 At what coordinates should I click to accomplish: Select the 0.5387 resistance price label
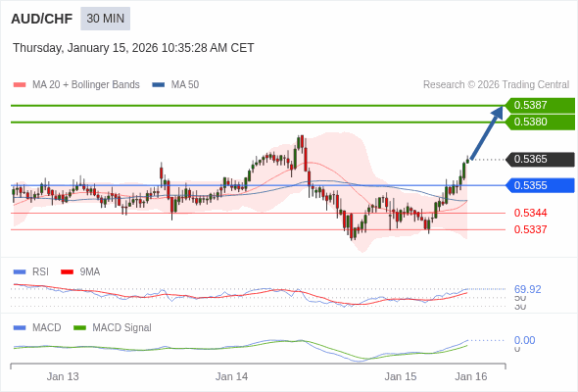pyautogui.click(x=540, y=105)
